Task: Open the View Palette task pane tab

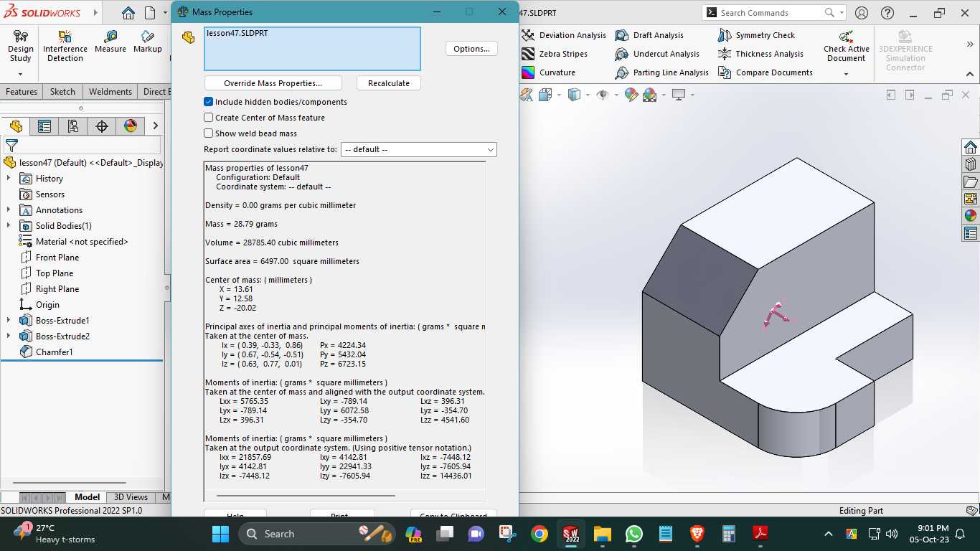Action: click(971, 199)
